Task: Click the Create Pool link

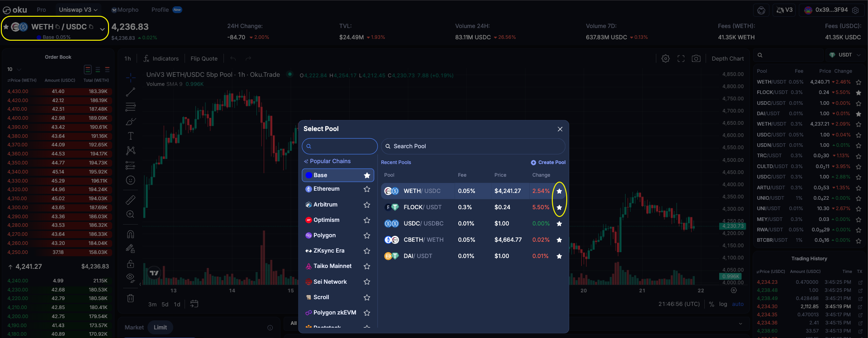Action: (548, 162)
